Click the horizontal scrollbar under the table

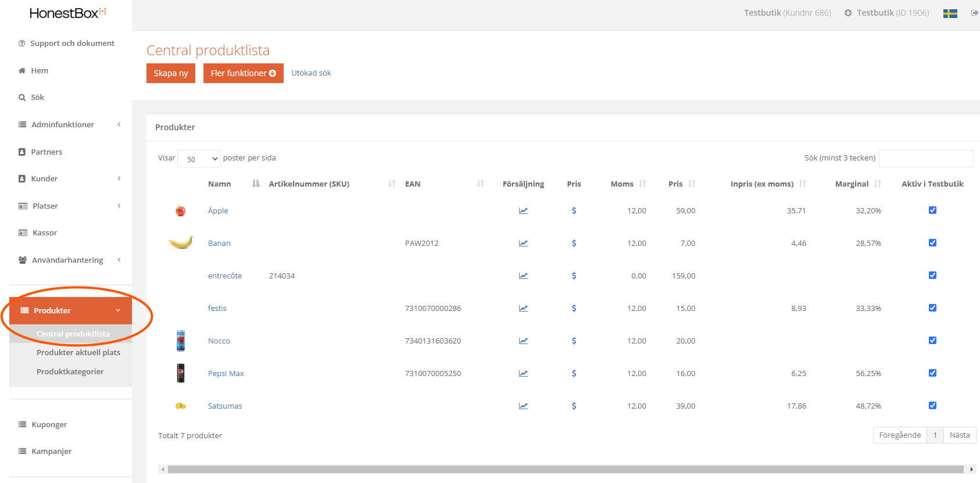coord(564,469)
